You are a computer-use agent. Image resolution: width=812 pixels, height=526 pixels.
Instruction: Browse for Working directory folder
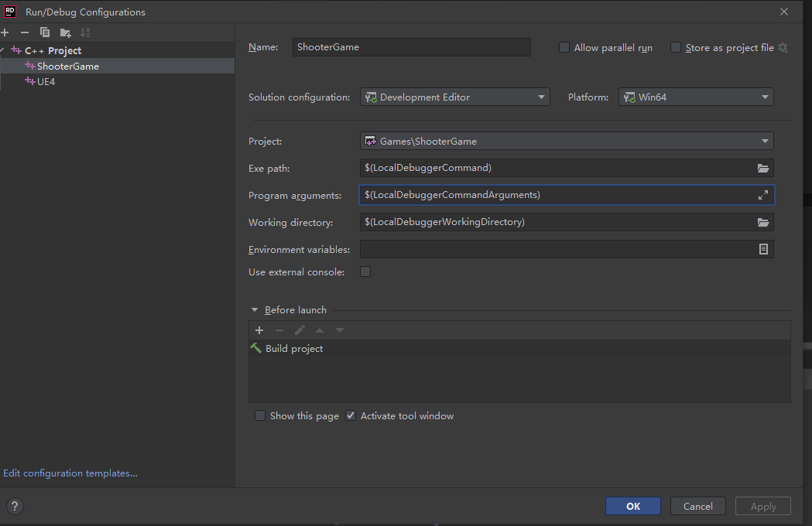pos(762,222)
